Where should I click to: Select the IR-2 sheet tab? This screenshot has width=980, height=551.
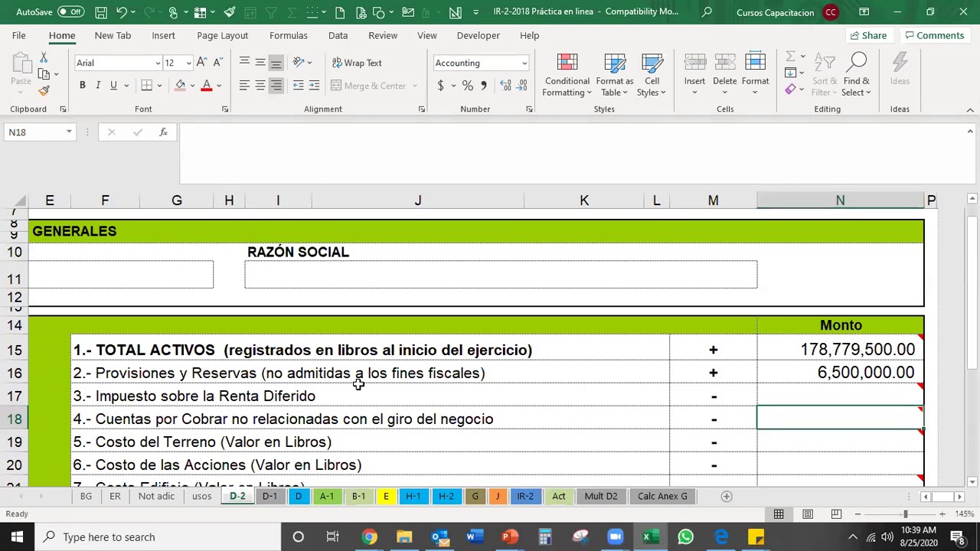point(525,496)
